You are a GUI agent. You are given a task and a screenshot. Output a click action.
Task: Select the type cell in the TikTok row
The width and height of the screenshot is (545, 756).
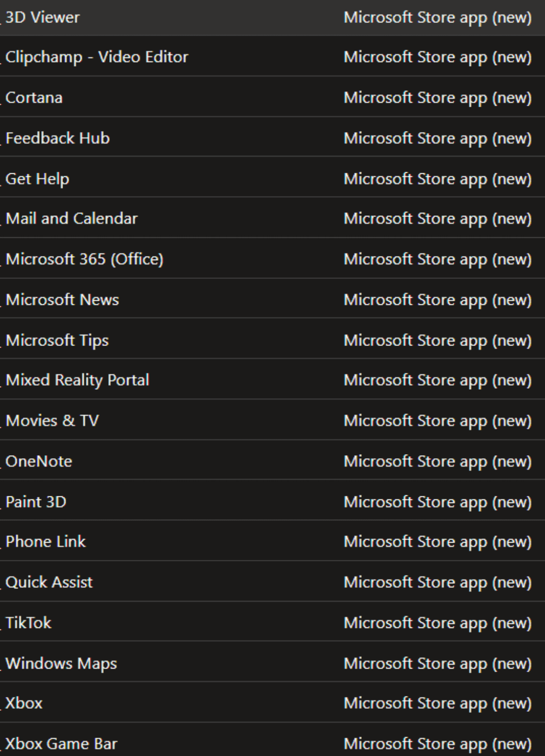[x=438, y=623]
